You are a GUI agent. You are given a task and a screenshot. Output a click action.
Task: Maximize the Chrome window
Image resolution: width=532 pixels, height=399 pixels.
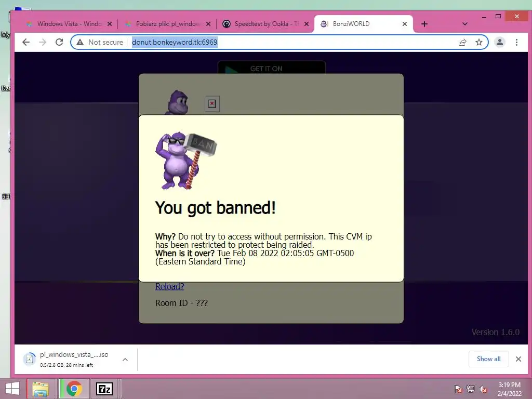click(x=498, y=16)
